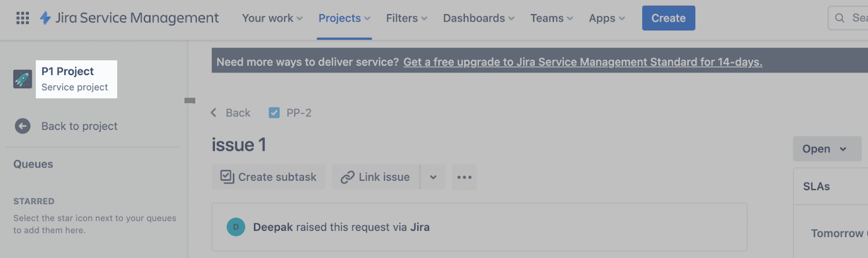Click the PP-2 issue key link
Screen dimensions: 868x258
coord(299,113)
